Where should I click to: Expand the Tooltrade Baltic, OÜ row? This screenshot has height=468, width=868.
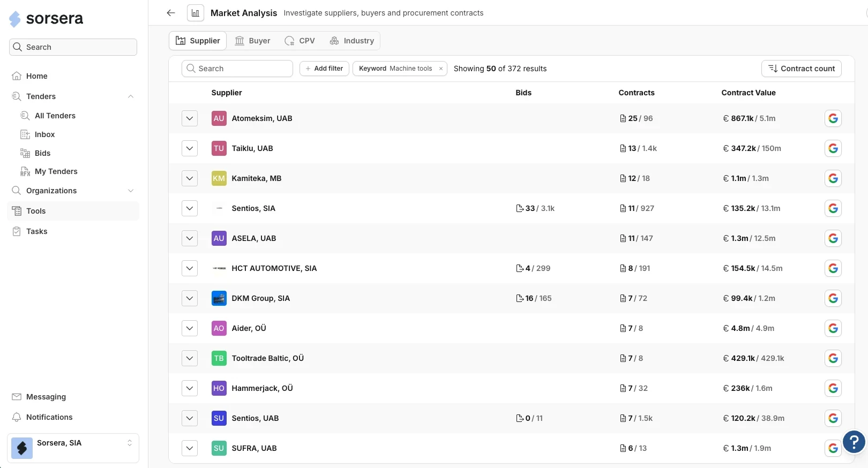click(190, 358)
